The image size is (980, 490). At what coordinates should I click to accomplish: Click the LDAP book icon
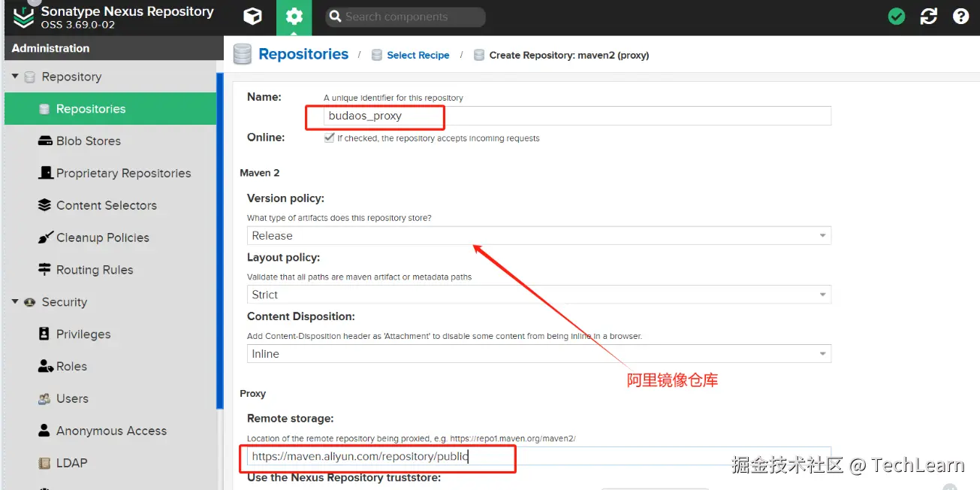pos(44,463)
